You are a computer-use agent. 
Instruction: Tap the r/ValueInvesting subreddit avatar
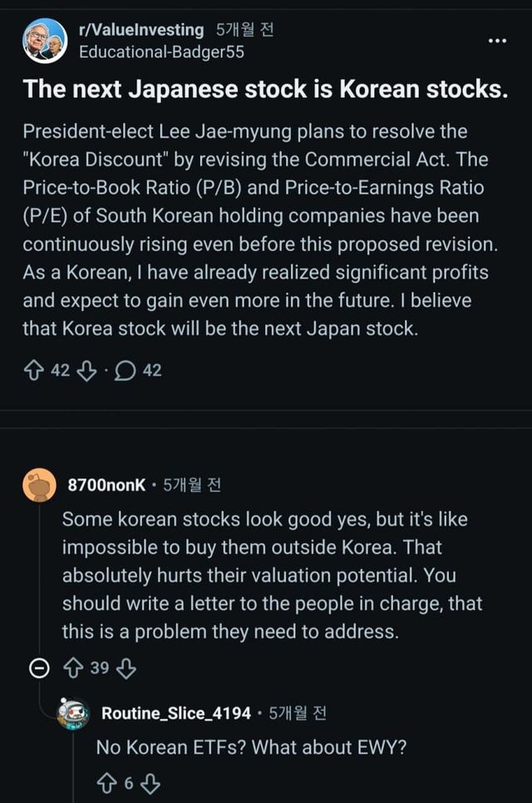point(45,41)
